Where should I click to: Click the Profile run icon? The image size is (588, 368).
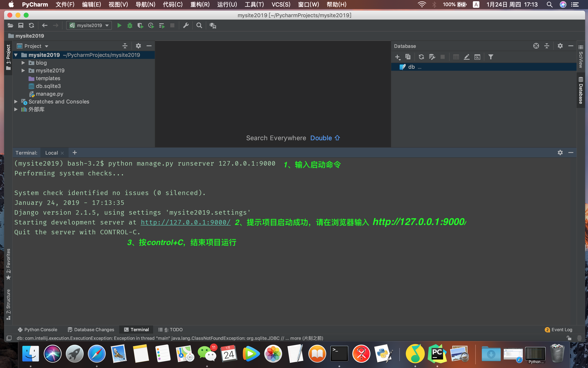[151, 25]
